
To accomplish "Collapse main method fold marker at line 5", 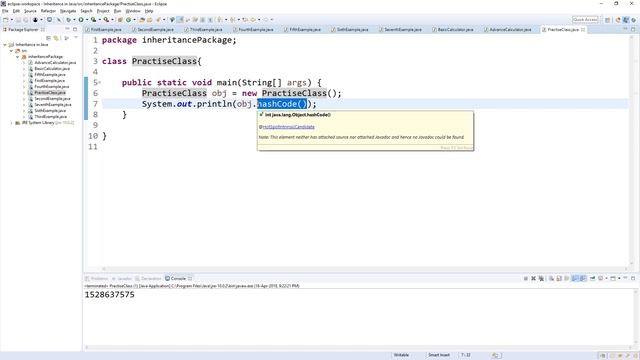I will pos(100,83).
